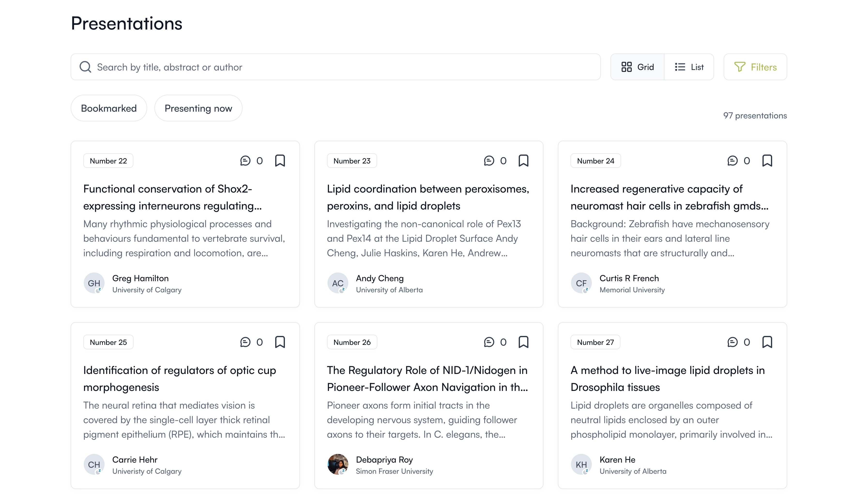Bookmark presentation Number 24
The height and width of the screenshot is (497, 868).
[767, 161]
